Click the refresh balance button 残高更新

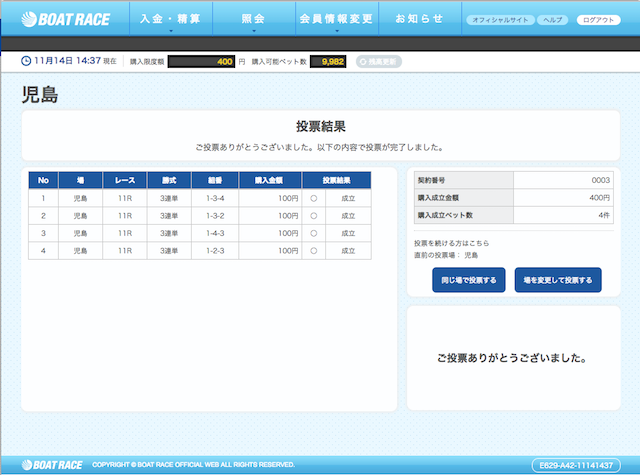pos(379,62)
